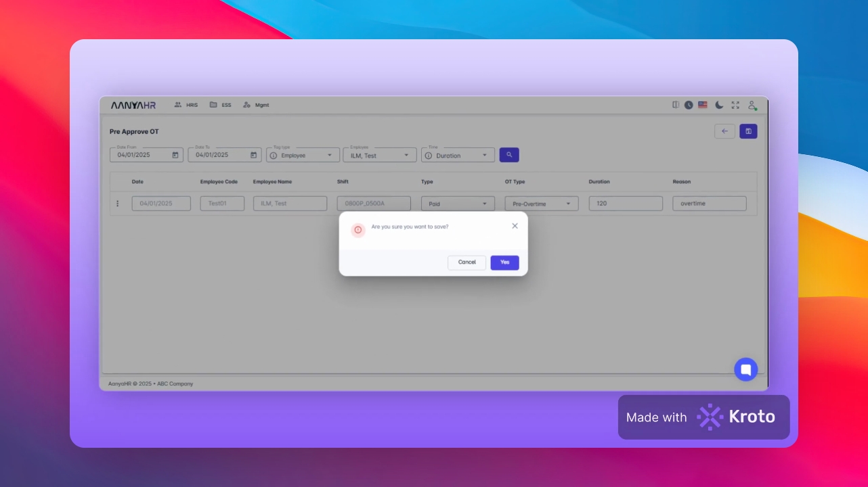Click the Date From field
868x487 pixels.
[146, 155]
